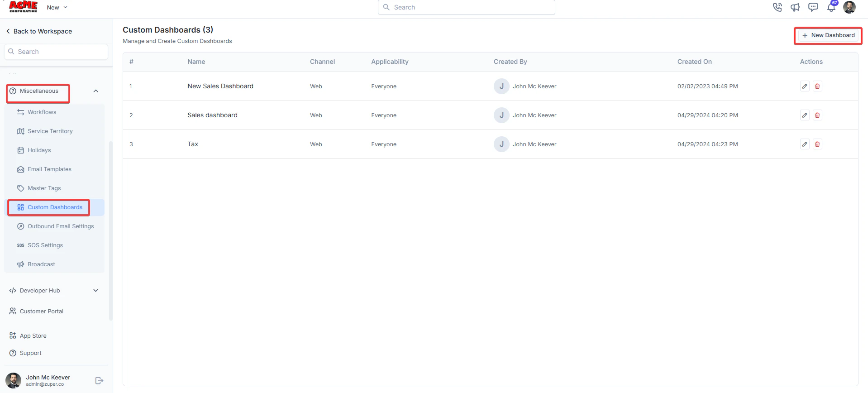The height and width of the screenshot is (393, 868).
Task: Open SOS Settings
Action: [x=45, y=245]
